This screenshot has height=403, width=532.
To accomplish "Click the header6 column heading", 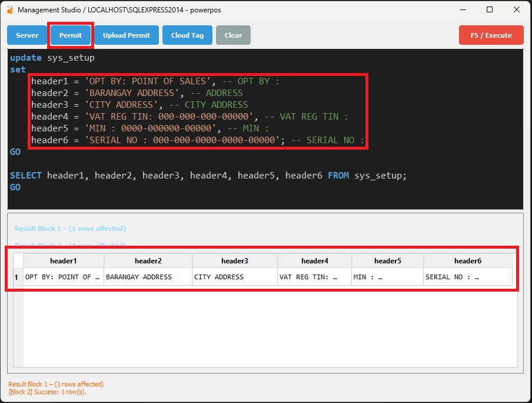I will (x=467, y=261).
